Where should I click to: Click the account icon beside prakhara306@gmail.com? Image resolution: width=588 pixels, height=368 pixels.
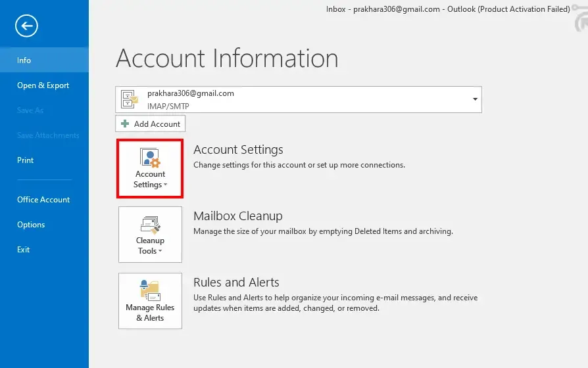tap(130, 99)
